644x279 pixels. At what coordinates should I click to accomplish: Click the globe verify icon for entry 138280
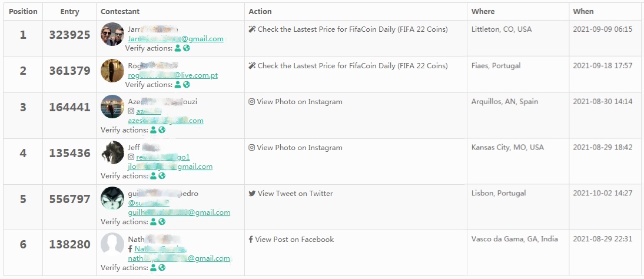(162, 268)
